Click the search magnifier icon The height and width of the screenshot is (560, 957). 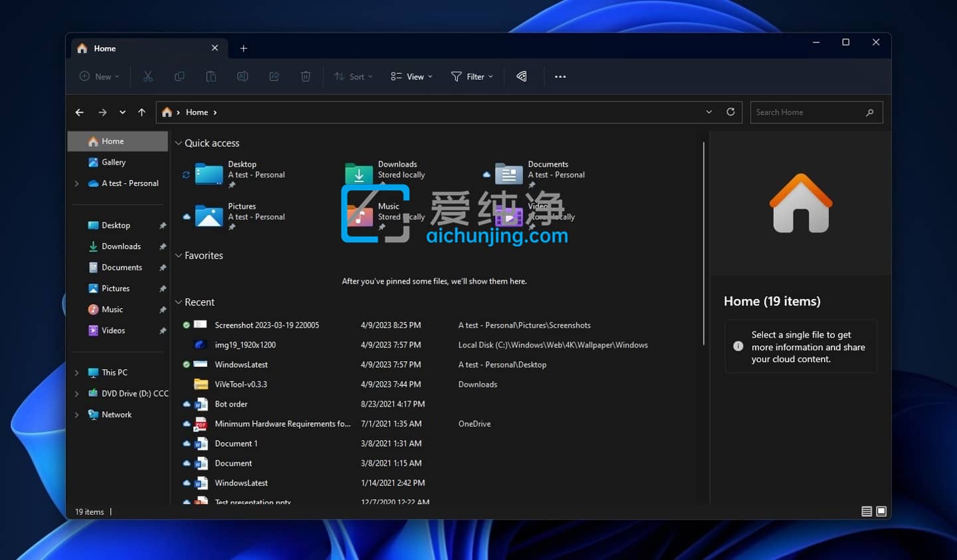869,112
